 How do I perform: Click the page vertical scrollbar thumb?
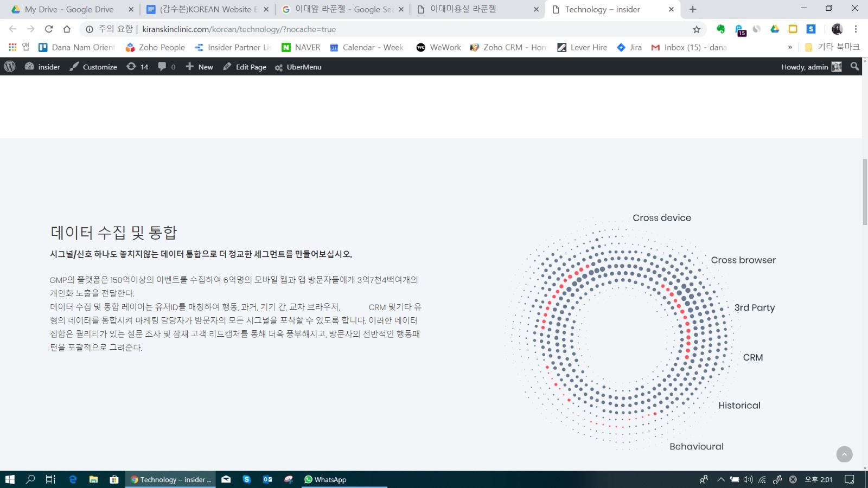coord(865,191)
